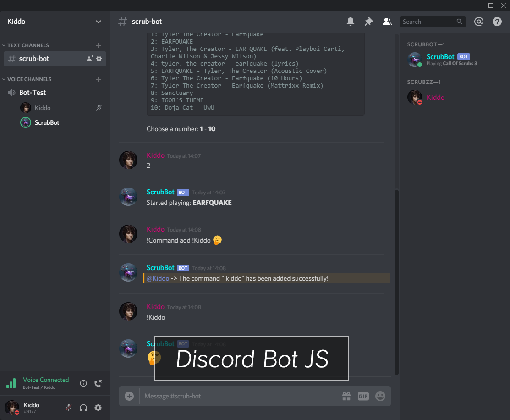Open recent mentions @ icon
The image size is (510, 420).
(478, 22)
